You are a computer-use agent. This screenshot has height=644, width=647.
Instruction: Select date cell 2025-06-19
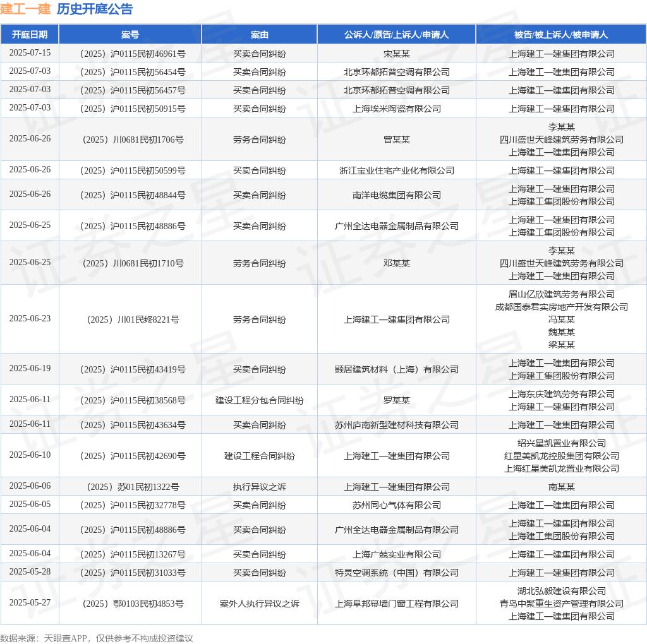coord(30,368)
